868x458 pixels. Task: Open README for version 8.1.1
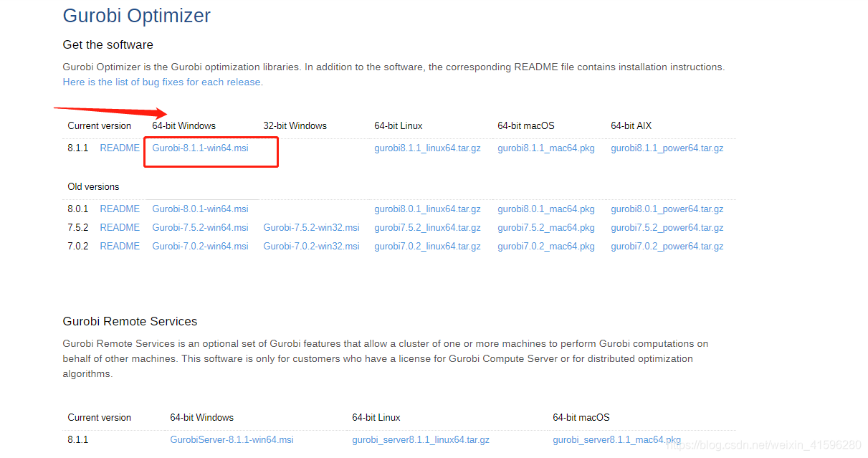[120, 148]
